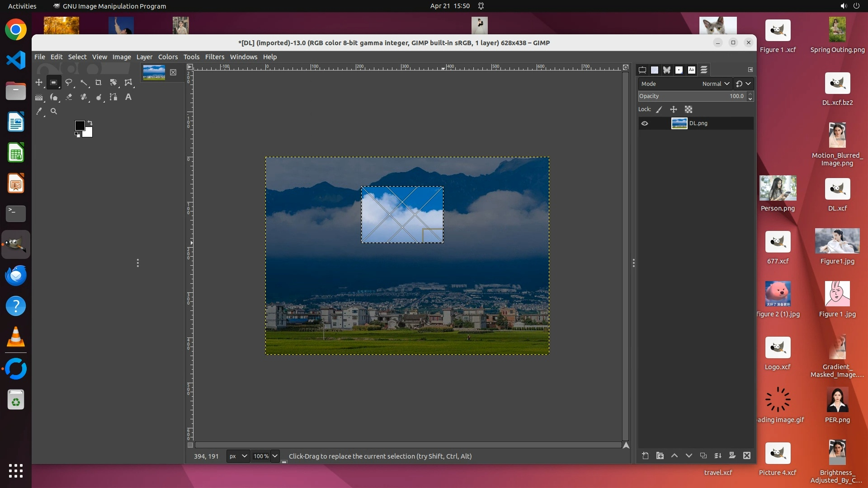Open the Fonts tab in the dock
The height and width of the screenshot is (488, 868).
(691, 70)
